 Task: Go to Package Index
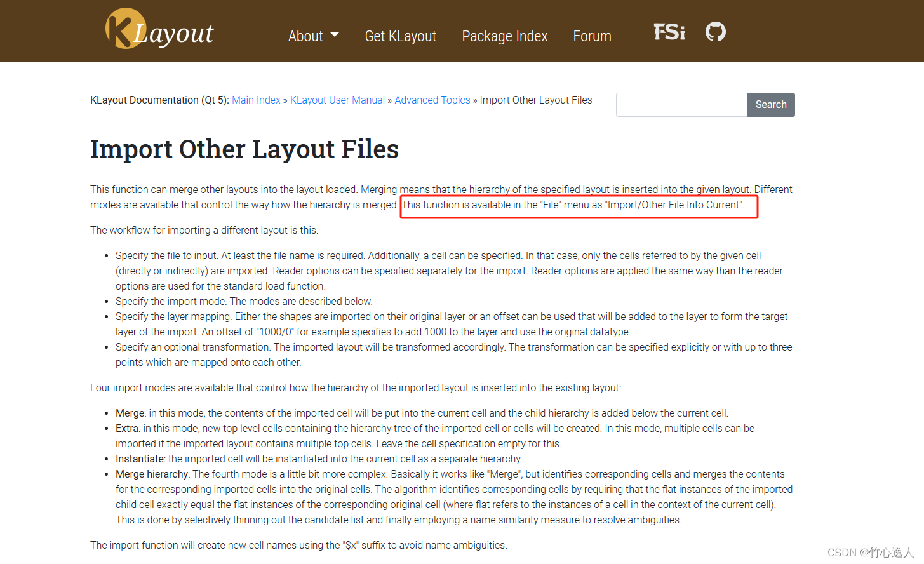click(505, 36)
